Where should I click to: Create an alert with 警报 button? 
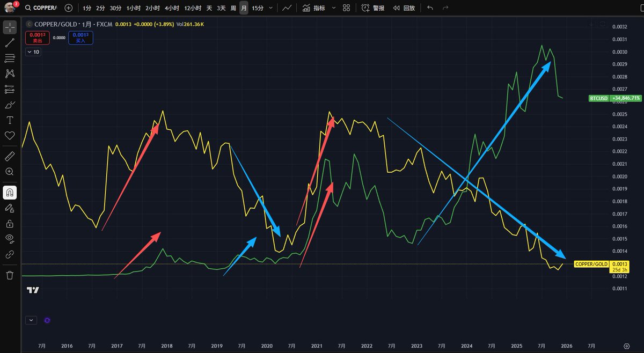pyautogui.click(x=373, y=8)
